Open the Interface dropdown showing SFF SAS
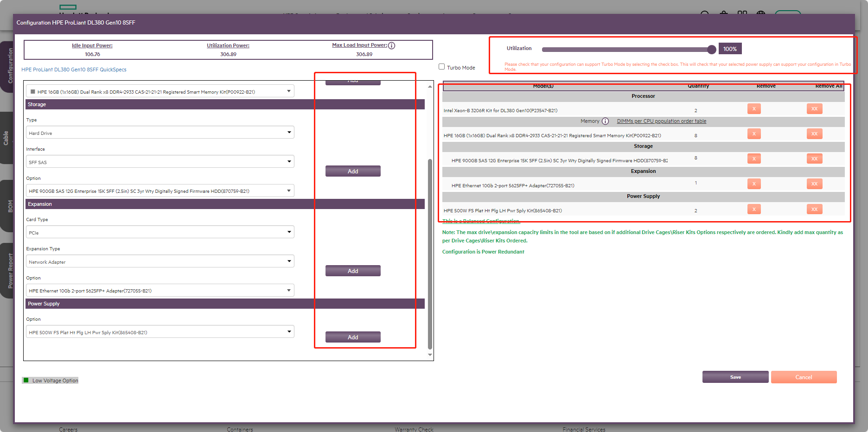 point(160,162)
